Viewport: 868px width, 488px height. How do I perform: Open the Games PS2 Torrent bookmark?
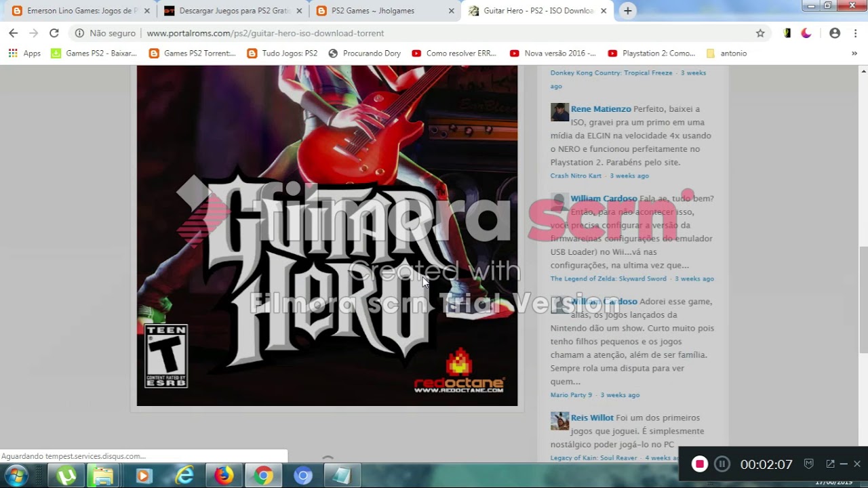point(192,54)
